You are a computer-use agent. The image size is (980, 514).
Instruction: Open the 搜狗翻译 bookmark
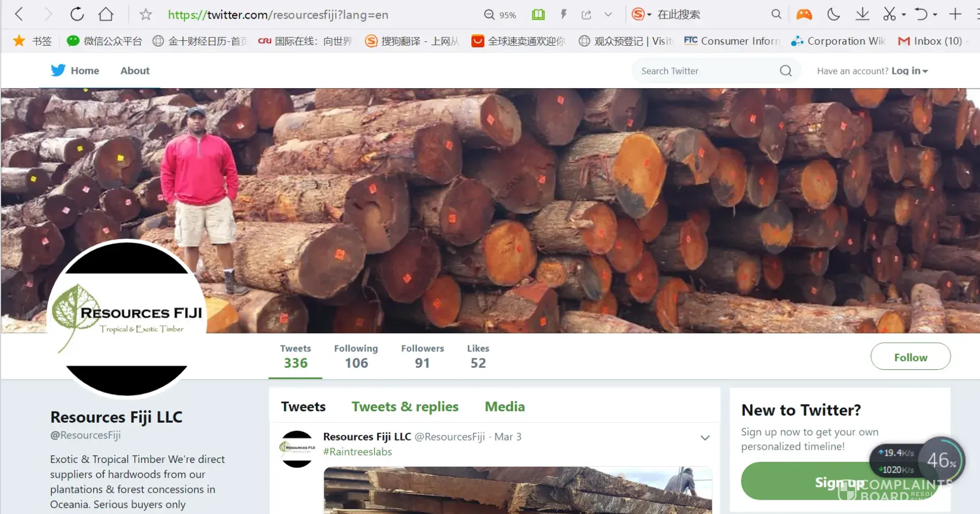[412, 41]
